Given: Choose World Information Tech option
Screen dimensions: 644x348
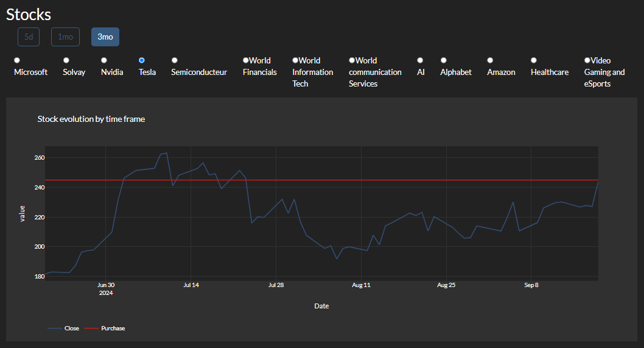Looking at the screenshot, I should click(295, 60).
